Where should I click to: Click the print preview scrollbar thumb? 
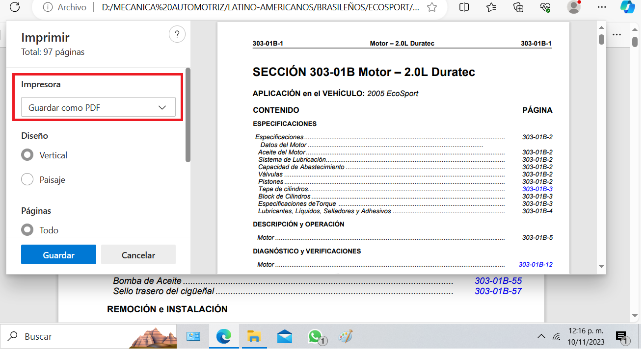point(601,39)
